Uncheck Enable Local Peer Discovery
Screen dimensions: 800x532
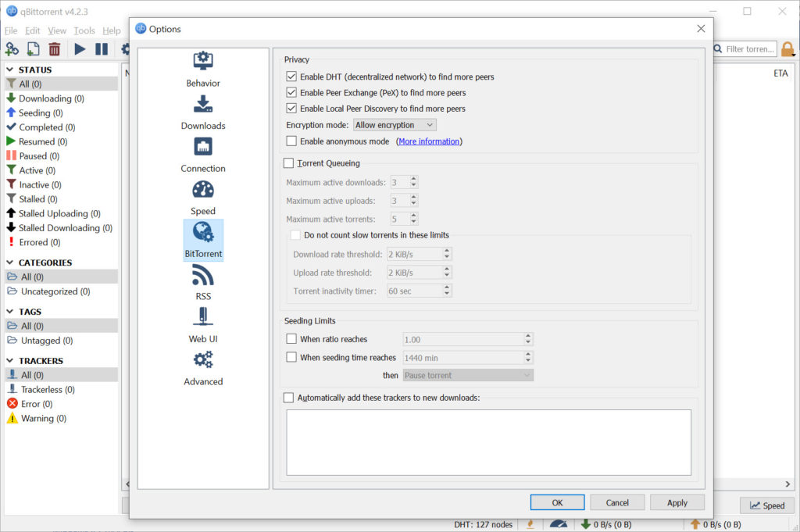click(x=291, y=108)
